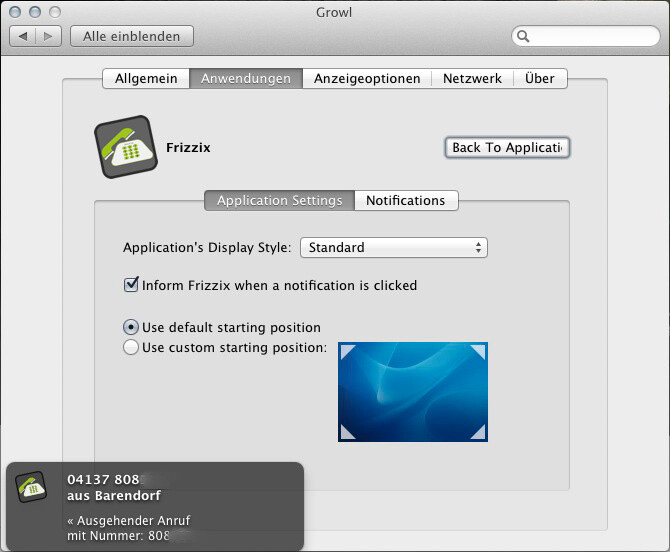Select top-left corner of position picker
670x552 pixels.
(x=347, y=351)
